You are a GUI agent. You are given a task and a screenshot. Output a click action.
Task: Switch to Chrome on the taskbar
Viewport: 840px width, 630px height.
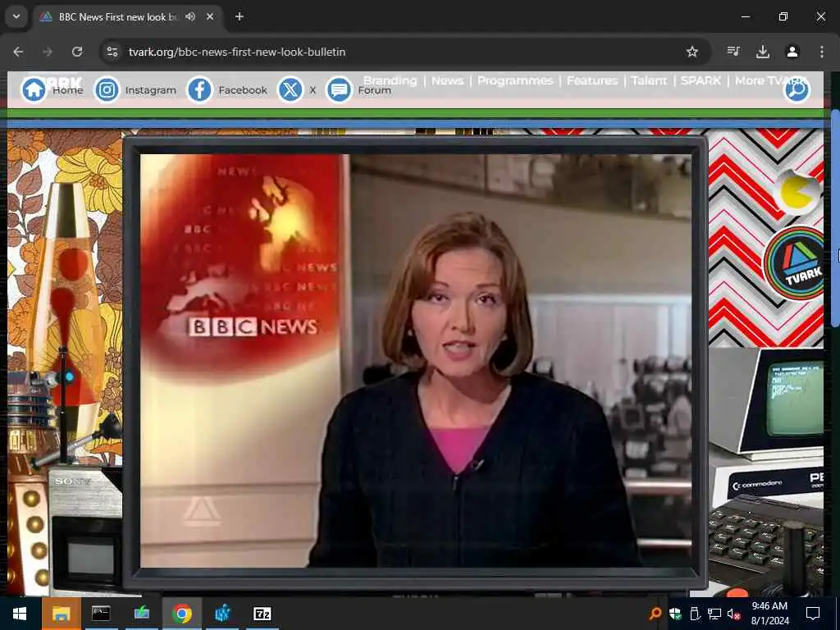tap(181, 614)
